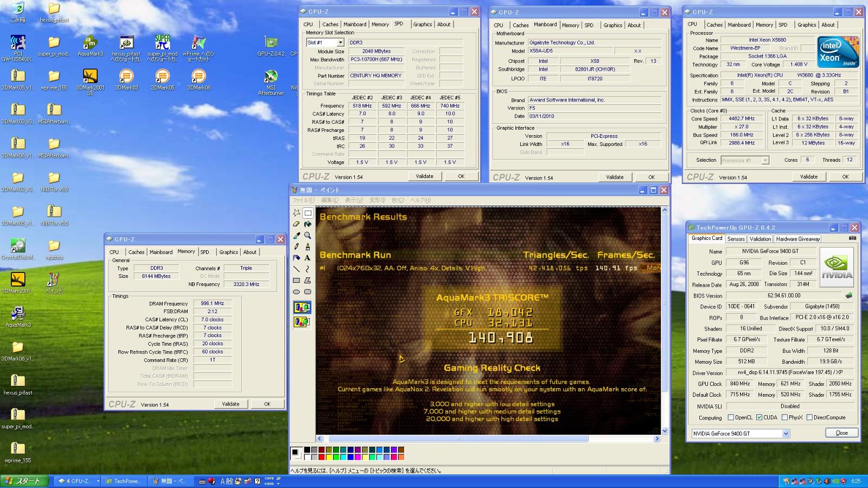Open the MSI Afterburner desktop shortcut

point(271,81)
